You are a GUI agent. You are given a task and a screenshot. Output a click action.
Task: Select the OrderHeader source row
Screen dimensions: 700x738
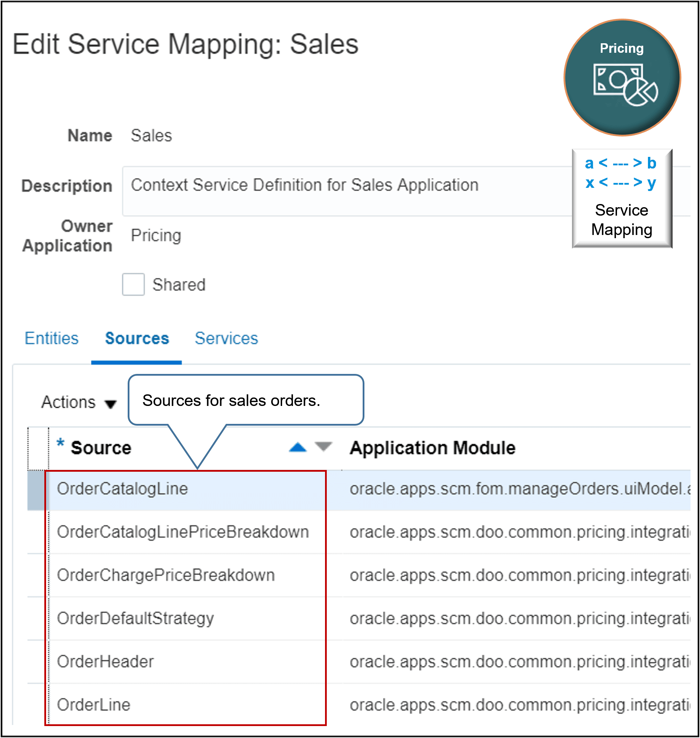coord(106,661)
